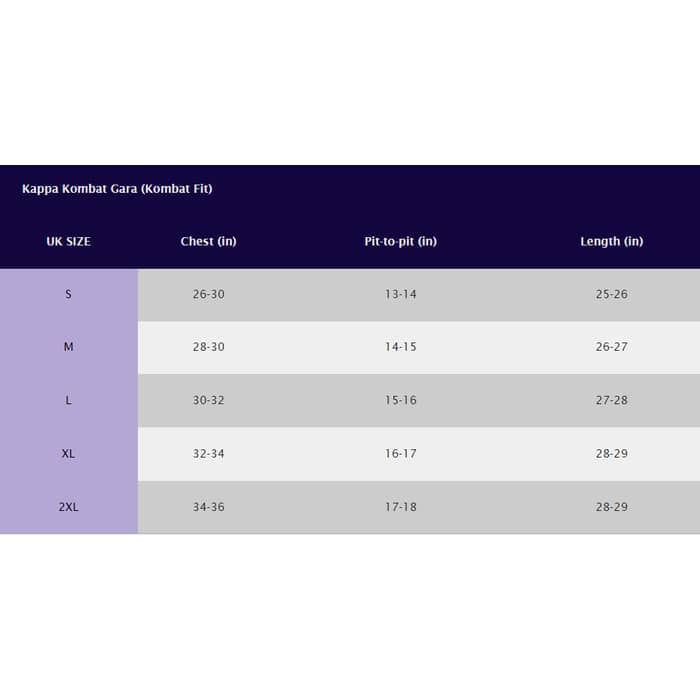Click chest measurement 34-36
This screenshot has height=700, width=700.
pos(208,507)
